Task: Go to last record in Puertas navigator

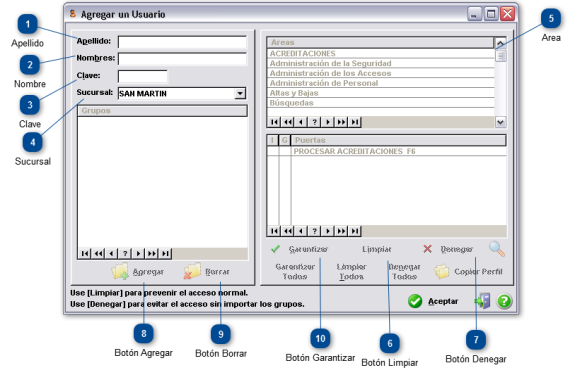Action: [355, 231]
